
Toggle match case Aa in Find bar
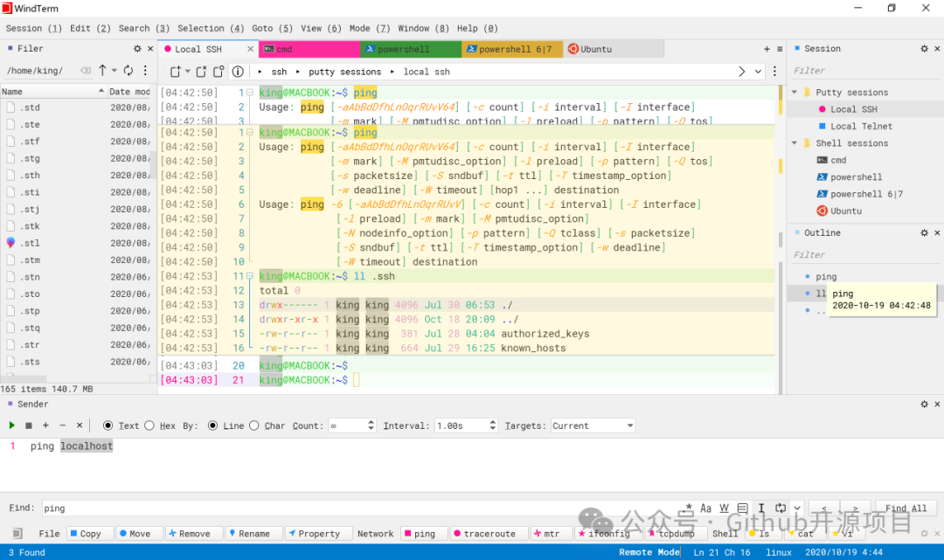tap(706, 508)
